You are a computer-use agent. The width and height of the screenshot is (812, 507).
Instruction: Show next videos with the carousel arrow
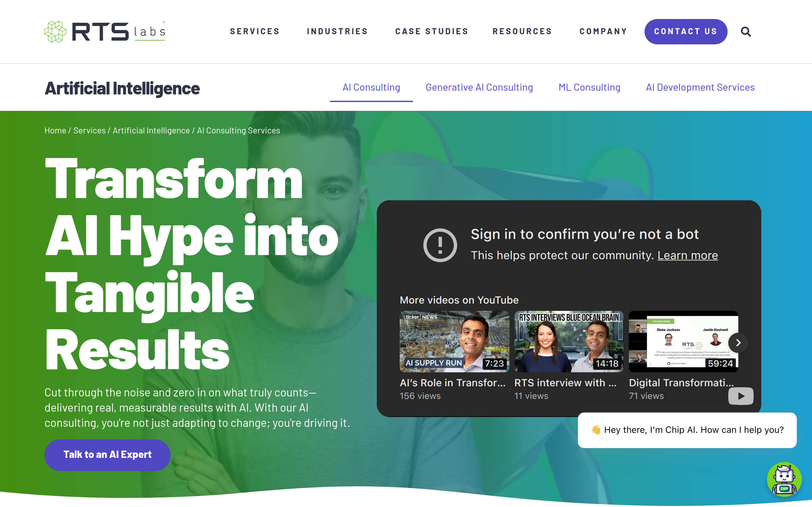click(738, 343)
